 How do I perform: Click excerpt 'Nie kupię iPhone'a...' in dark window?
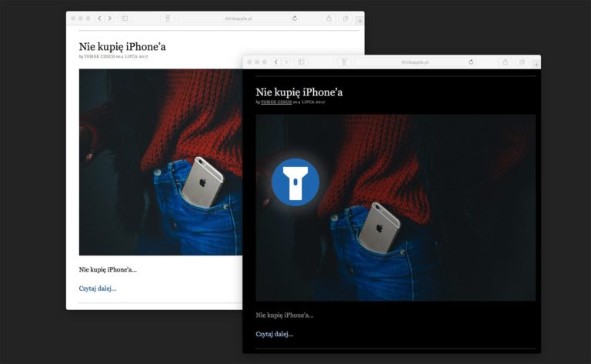click(x=285, y=315)
